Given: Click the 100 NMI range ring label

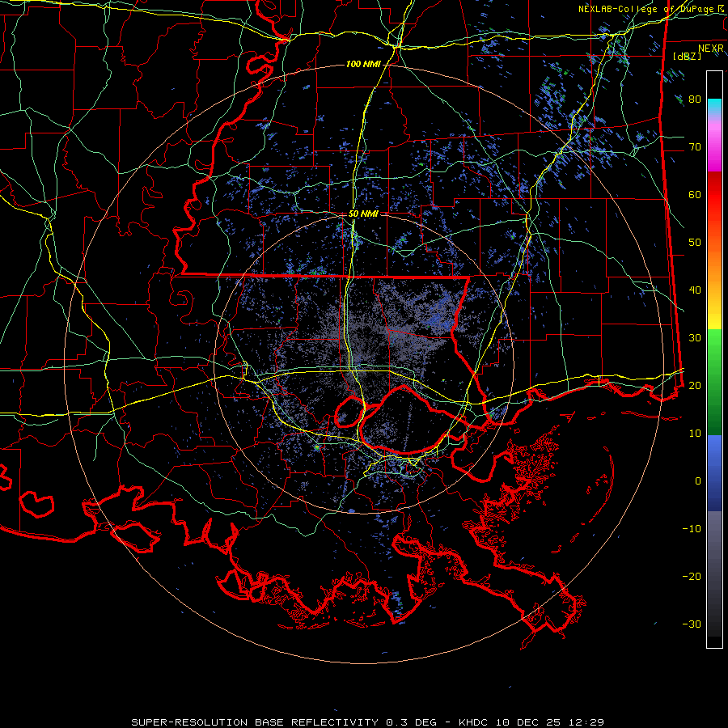Looking at the screenshot, I should [x=363, y=64].
